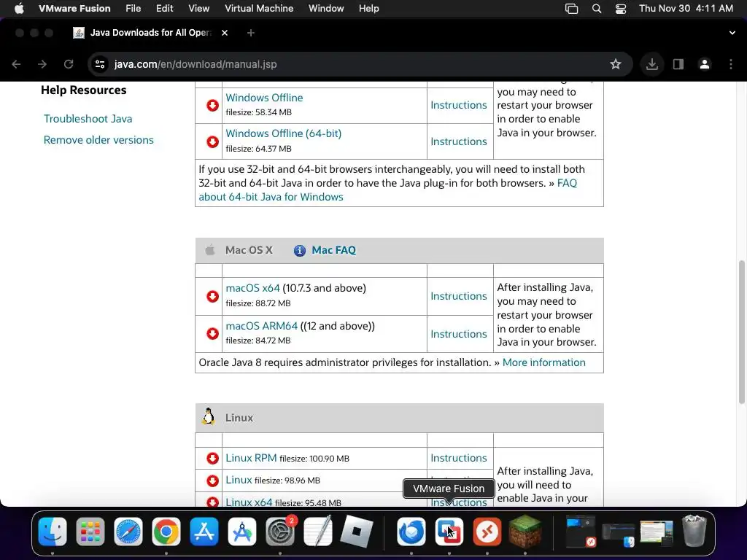
Task: Launch Google Chrome from the Dock
Action: pyautogui.click(x=166, y=532)
